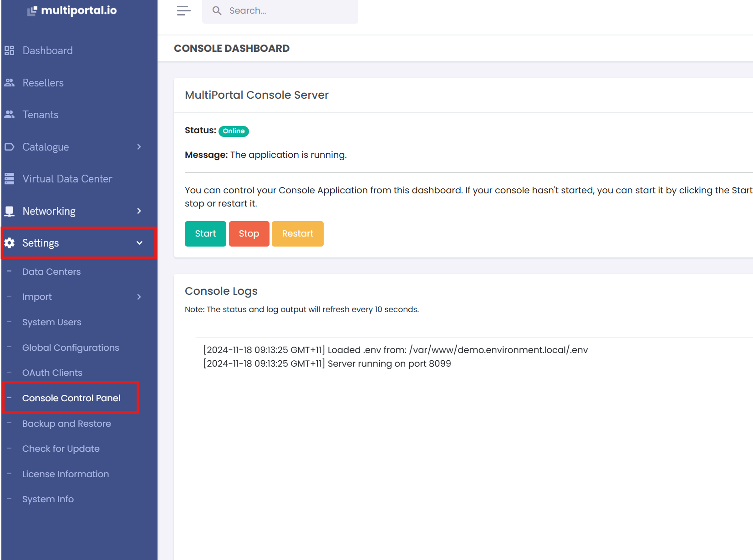
Task: Click the Virtual Data Center server icon
Action: coord(10,179)
